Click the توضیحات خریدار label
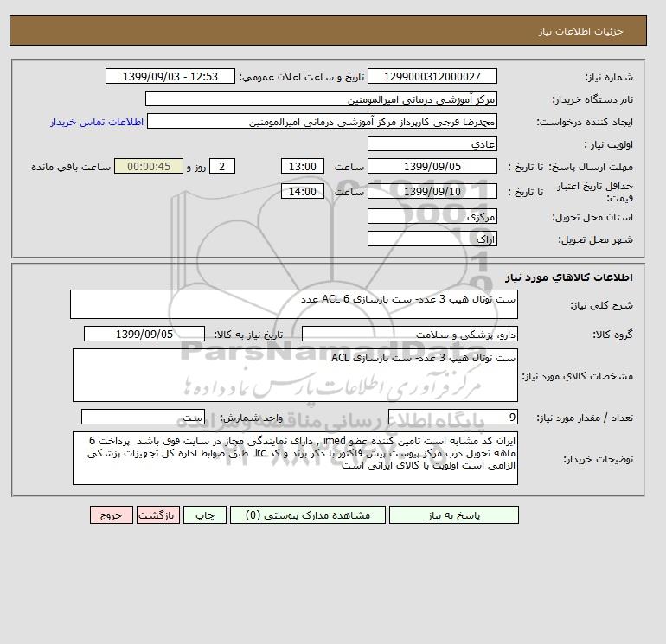This screenshot has height=644, width=666. pyautogui.click(x=598, y=459)
